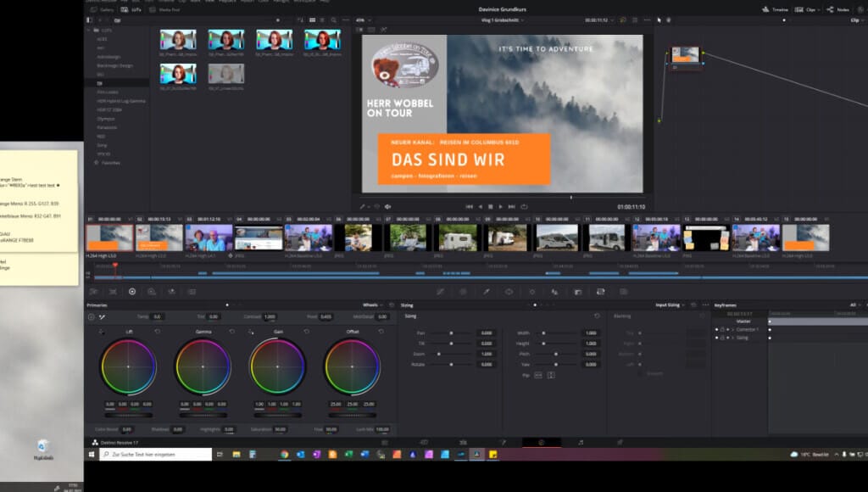
Task: Collapse the LUTs folder tree
Action: click(x=88, y=30)
